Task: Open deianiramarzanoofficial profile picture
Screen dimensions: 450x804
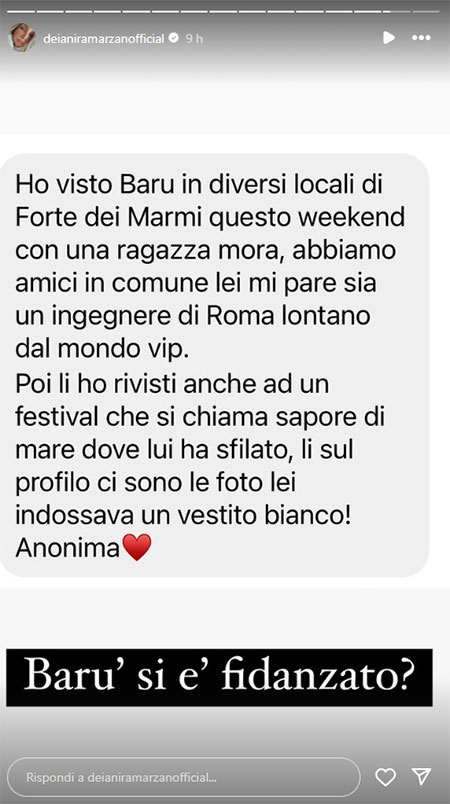Action: coord(22,37)
